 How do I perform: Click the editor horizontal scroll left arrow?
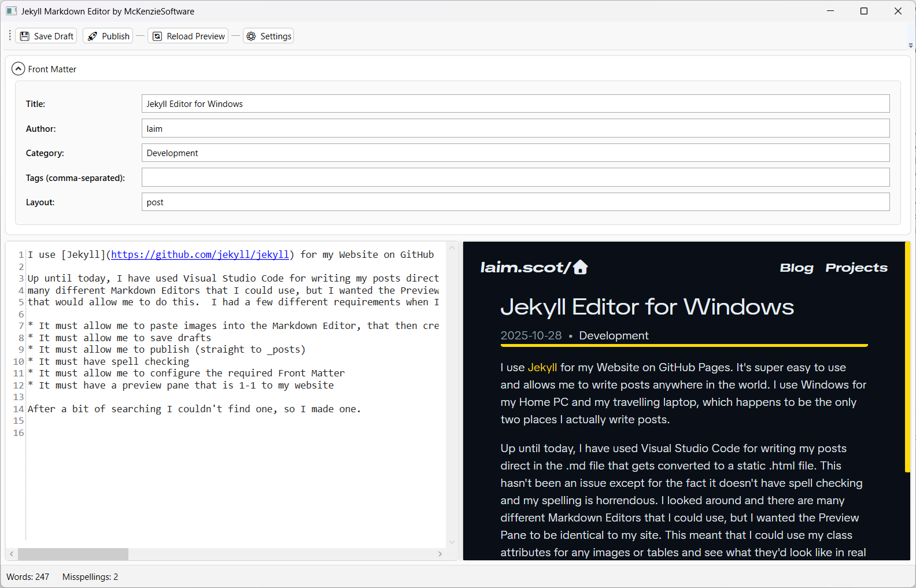(12, 554)
